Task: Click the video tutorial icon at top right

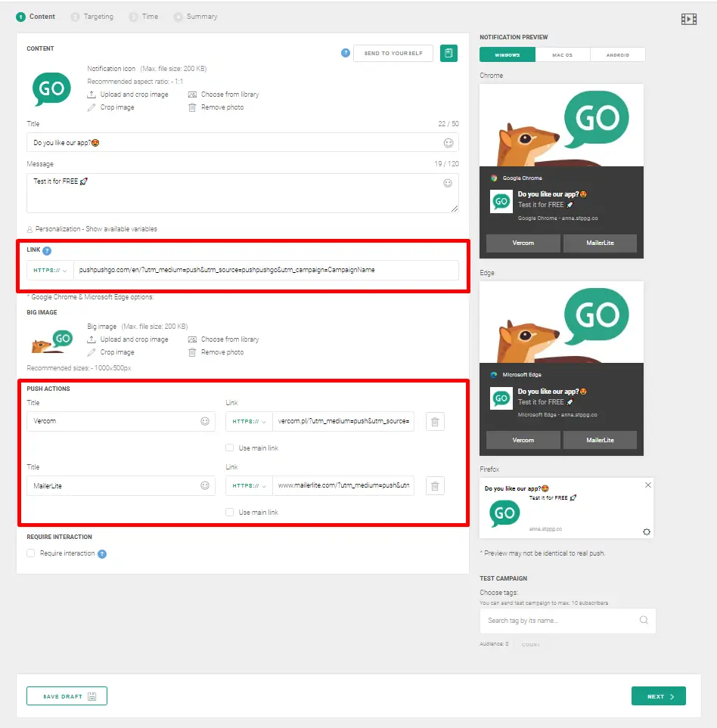Action: click(x=689, y=19)
